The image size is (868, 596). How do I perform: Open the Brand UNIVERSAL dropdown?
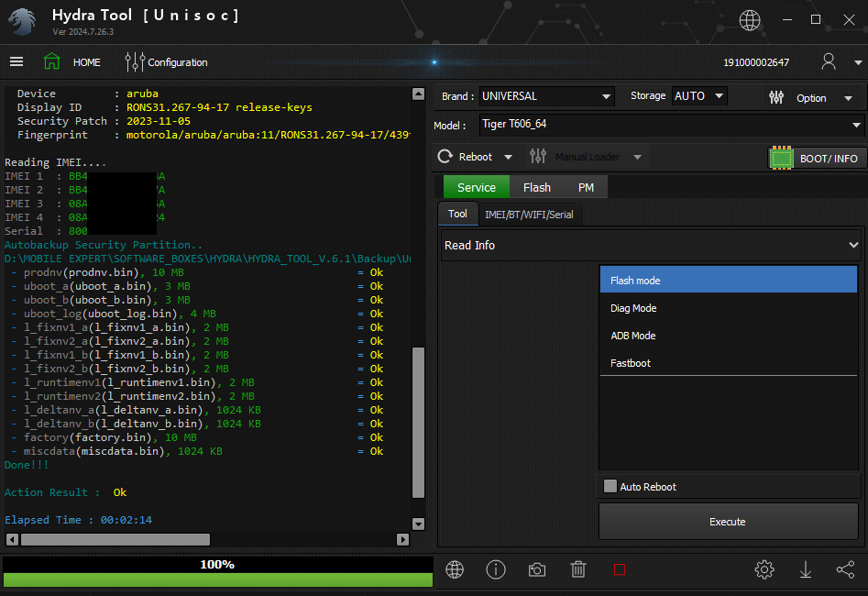pyautogui.click(x=546, y=96)
